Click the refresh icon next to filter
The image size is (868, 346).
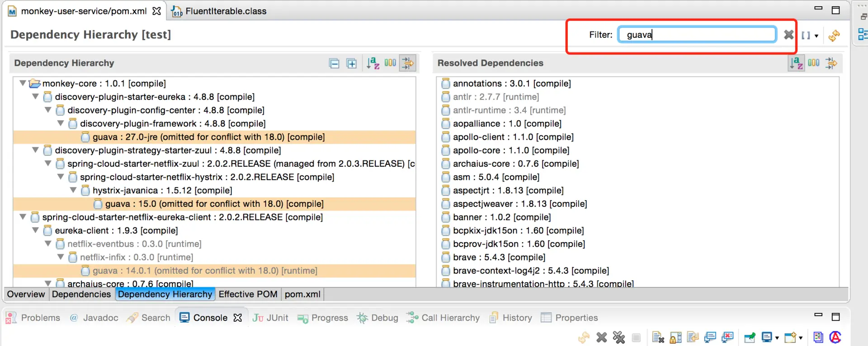[835, 35]
